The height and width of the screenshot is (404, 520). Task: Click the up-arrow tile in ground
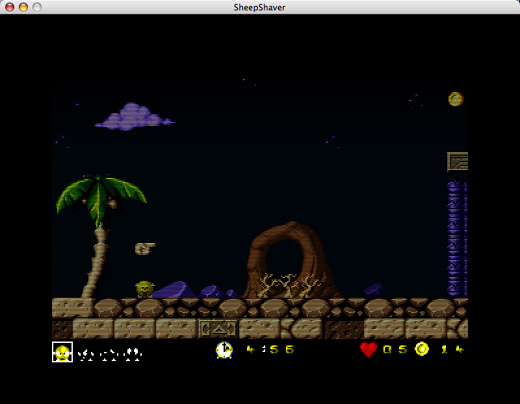pos(218,329)
